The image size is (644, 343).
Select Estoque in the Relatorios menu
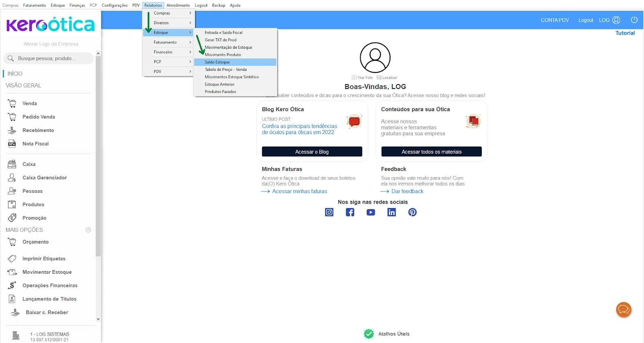(169, 33)
